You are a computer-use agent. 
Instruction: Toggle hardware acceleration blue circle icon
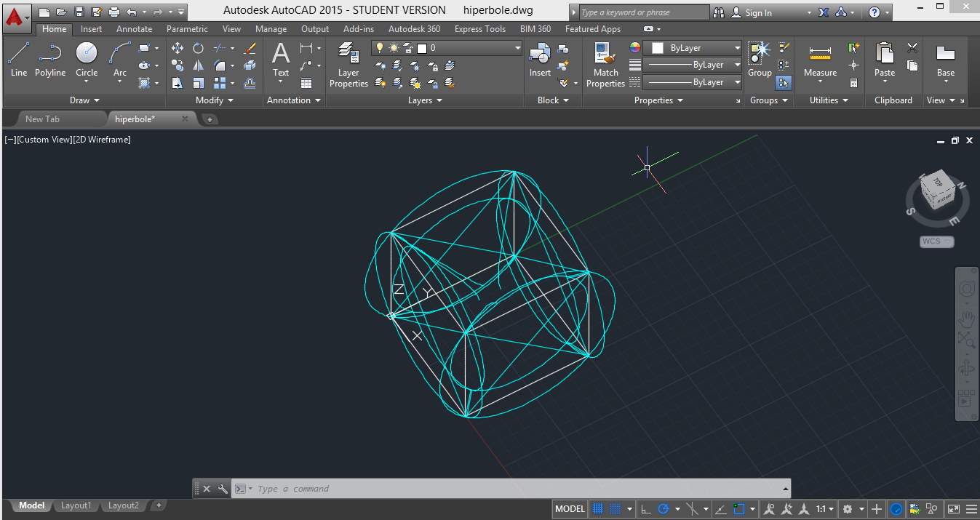(x=896, y=509)
